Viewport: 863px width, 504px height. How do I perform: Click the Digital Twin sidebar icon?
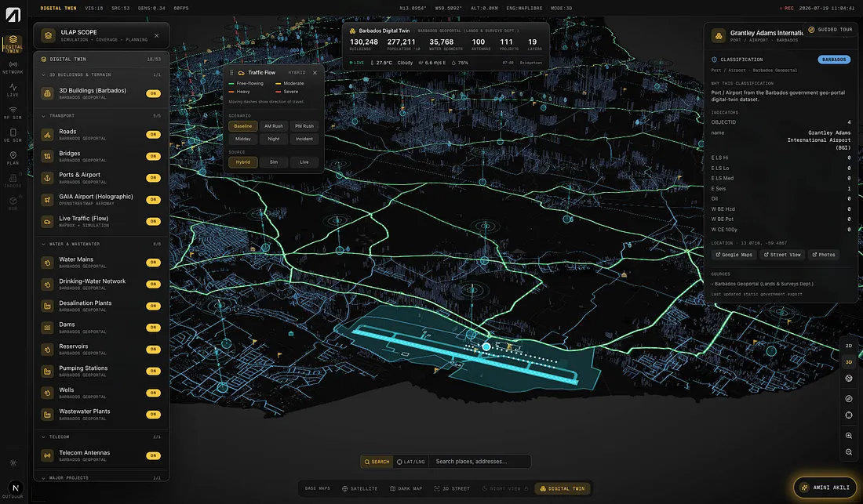point(13,43)
